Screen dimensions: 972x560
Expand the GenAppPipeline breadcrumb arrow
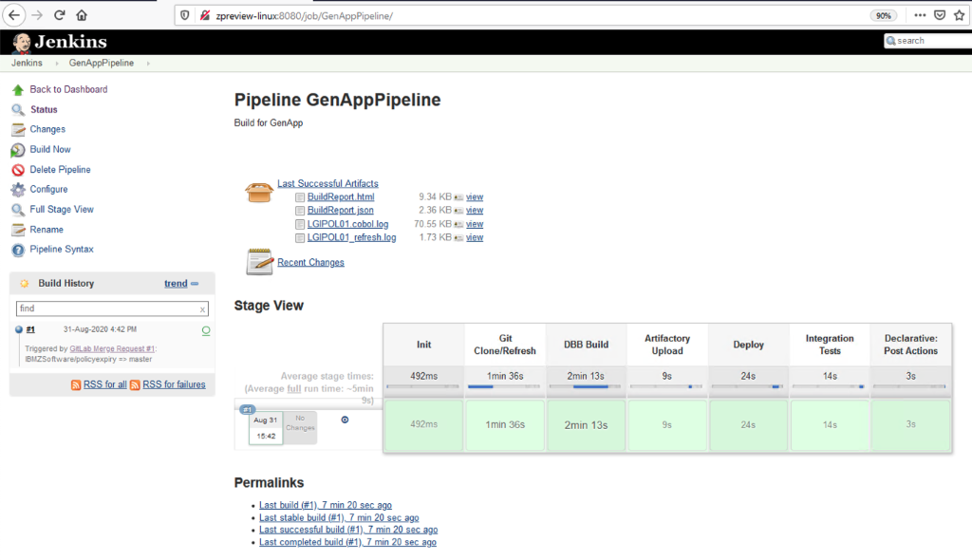(148, 64)
